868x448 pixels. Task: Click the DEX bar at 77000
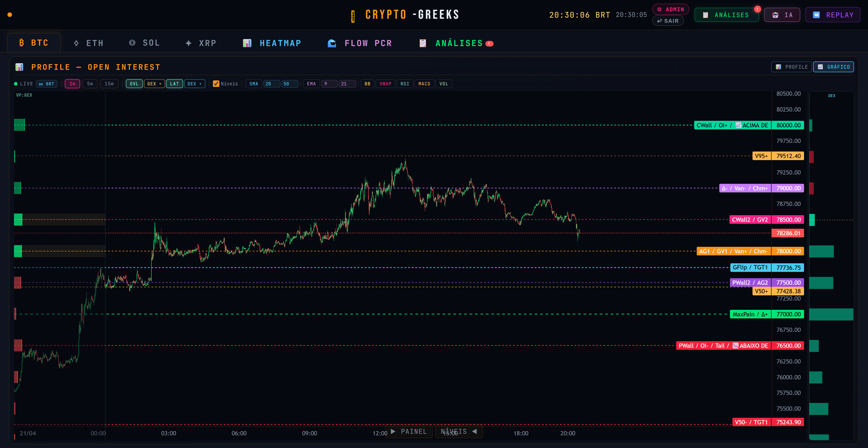pyautogui.click(x=831, y=314)
